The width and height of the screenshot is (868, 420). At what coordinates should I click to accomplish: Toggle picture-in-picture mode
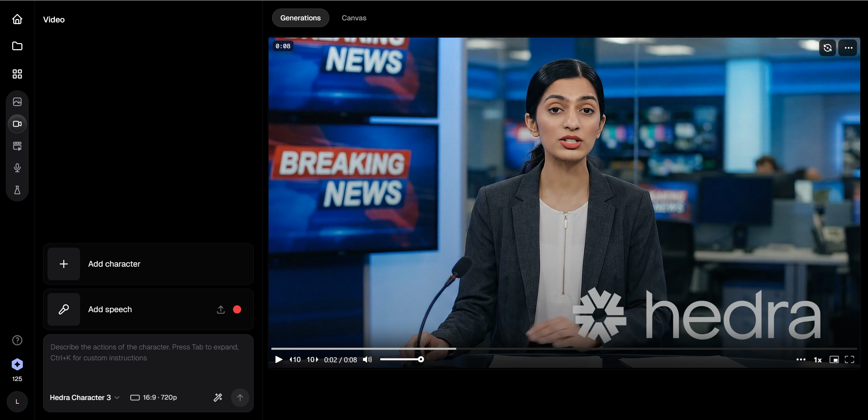click(834, 360)
